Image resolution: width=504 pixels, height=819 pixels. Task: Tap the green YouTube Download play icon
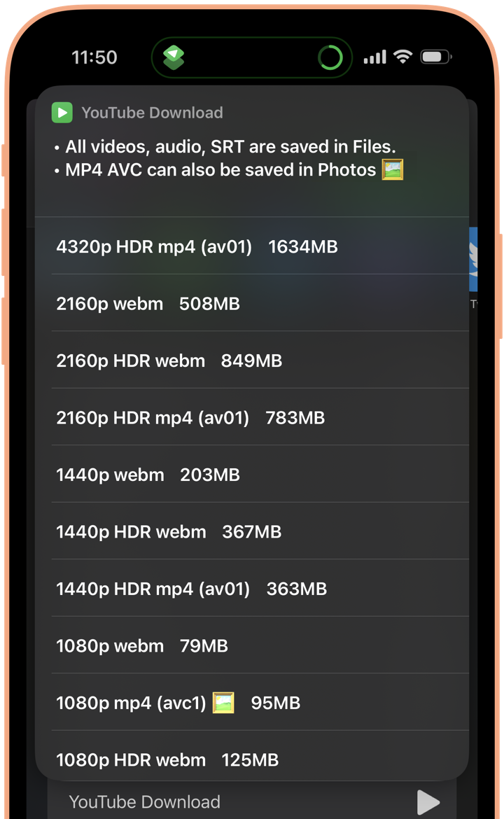[x=62, y=113]
